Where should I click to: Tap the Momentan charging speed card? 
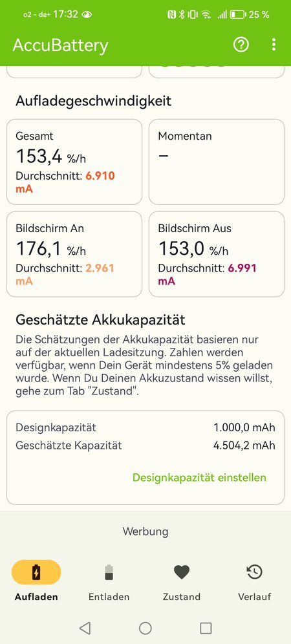tap(217, 162)
